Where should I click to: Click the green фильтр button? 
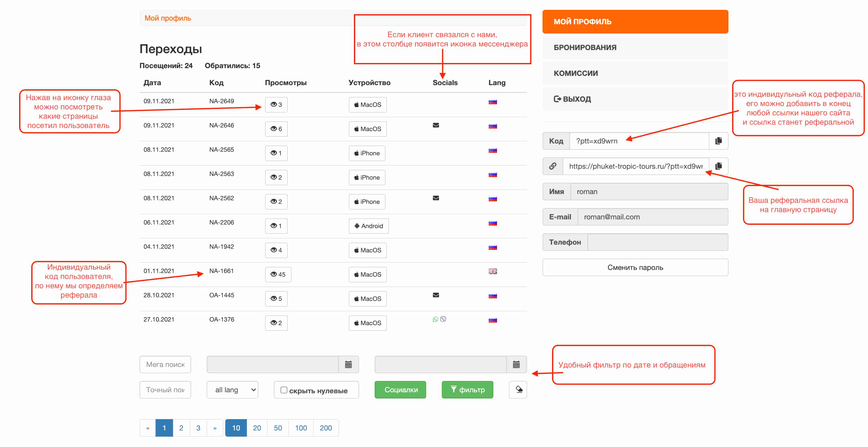(467, 390)
